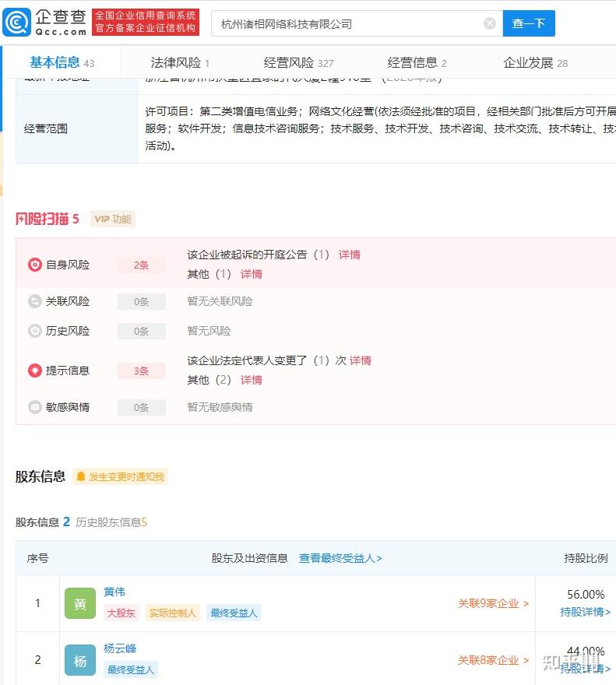The height and width of the screenshot is (685, 616).
Task: Open 详情 for 被起诉的开庭公告
Action: [x=350, y=255]
